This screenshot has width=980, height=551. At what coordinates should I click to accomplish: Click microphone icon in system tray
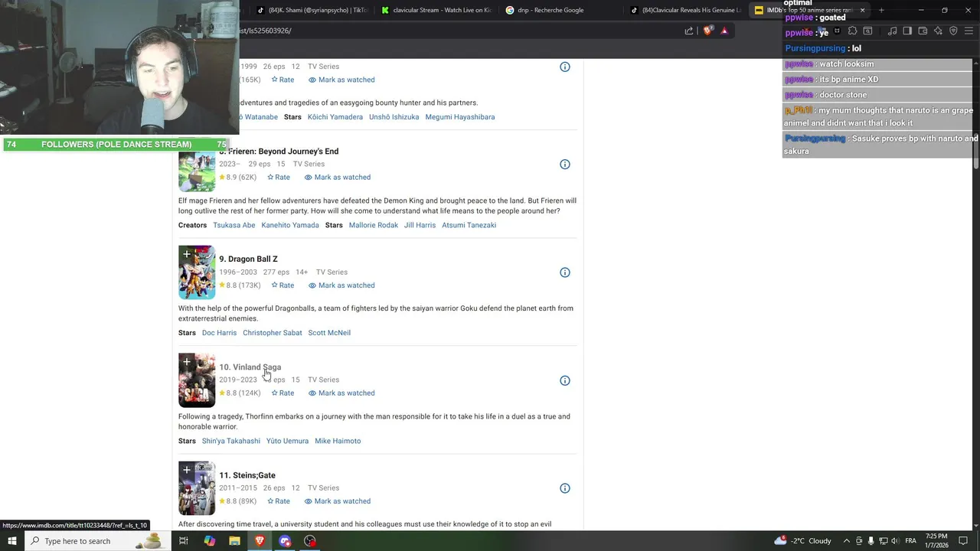click(871, 541)
